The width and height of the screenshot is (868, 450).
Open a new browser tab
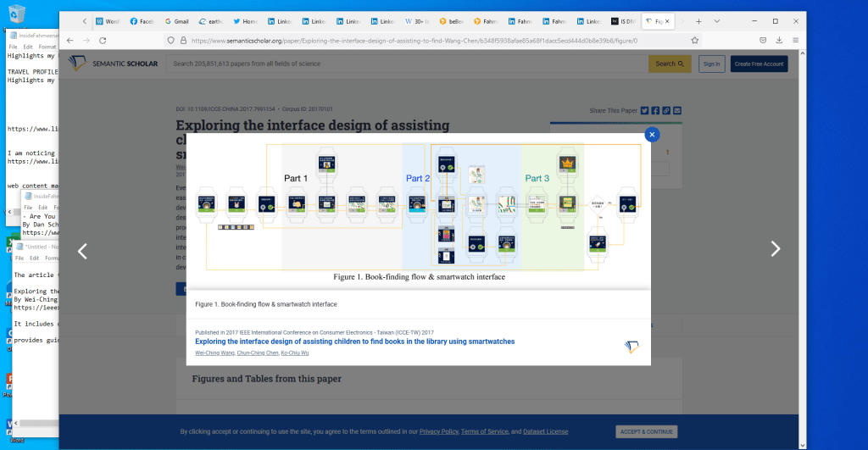pyautogui.click(x=698, y=20)
